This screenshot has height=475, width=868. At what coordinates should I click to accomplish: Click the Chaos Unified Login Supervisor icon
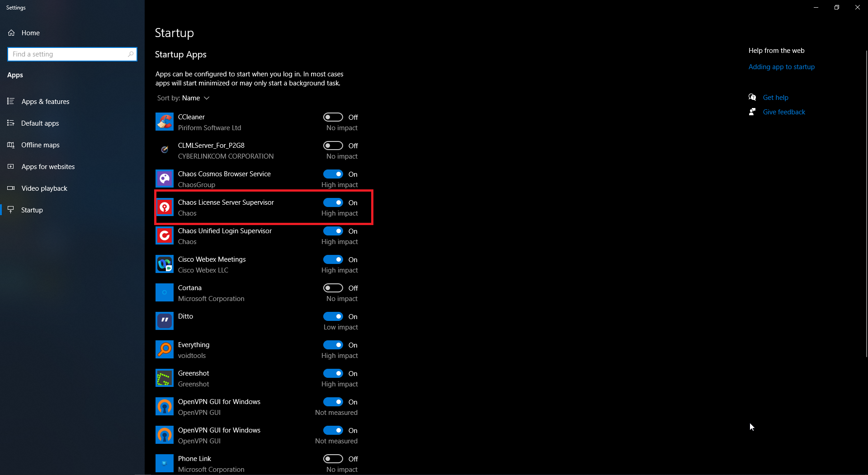coord(165,236)
